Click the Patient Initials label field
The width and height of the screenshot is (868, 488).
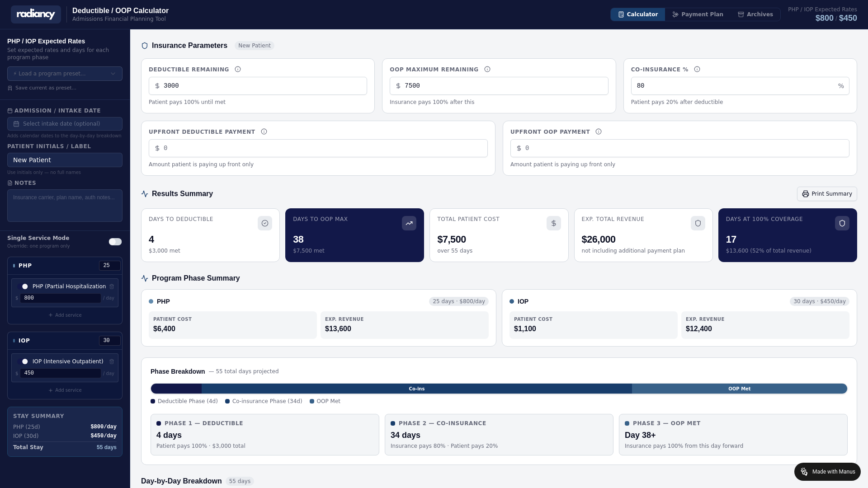(65, 160)
